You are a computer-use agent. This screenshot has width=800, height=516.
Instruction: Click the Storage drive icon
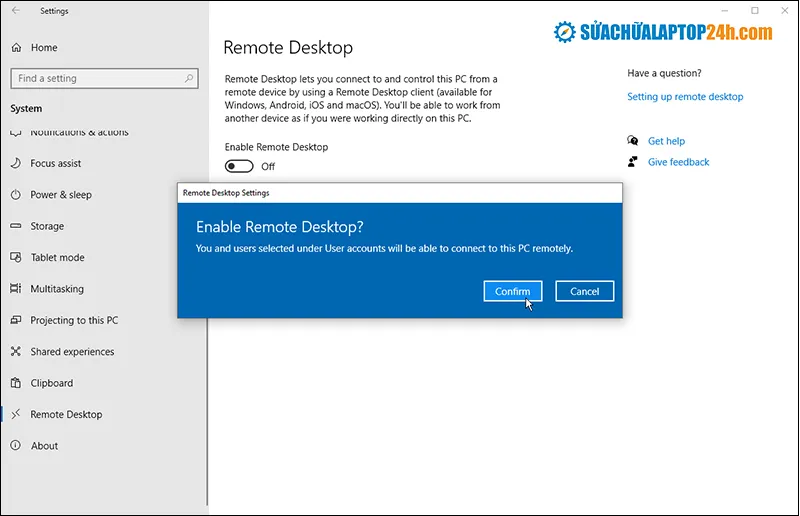16,226
